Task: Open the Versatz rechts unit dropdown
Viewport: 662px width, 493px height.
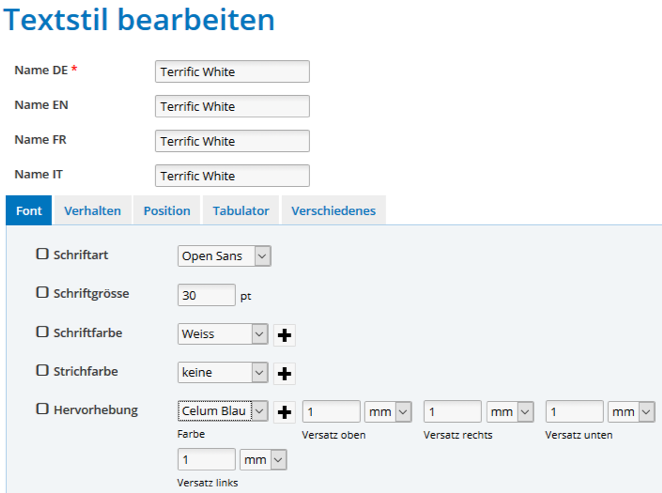Action: pos(510,412)
